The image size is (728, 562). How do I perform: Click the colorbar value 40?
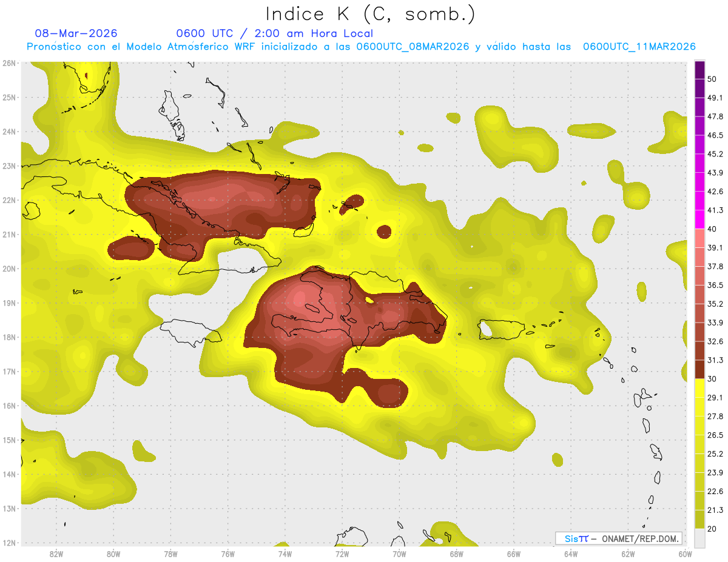click(712, 229)
